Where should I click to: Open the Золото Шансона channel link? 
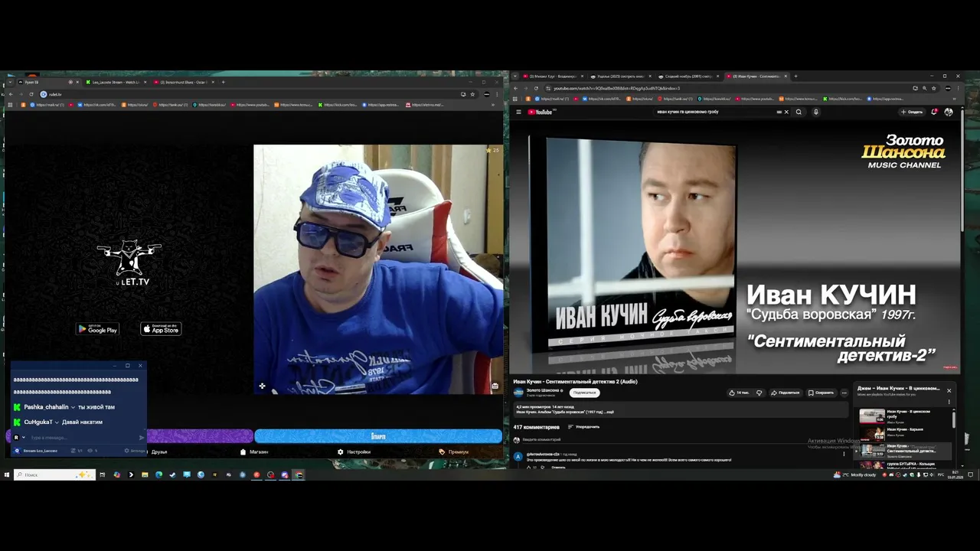(x=543, y=390)
